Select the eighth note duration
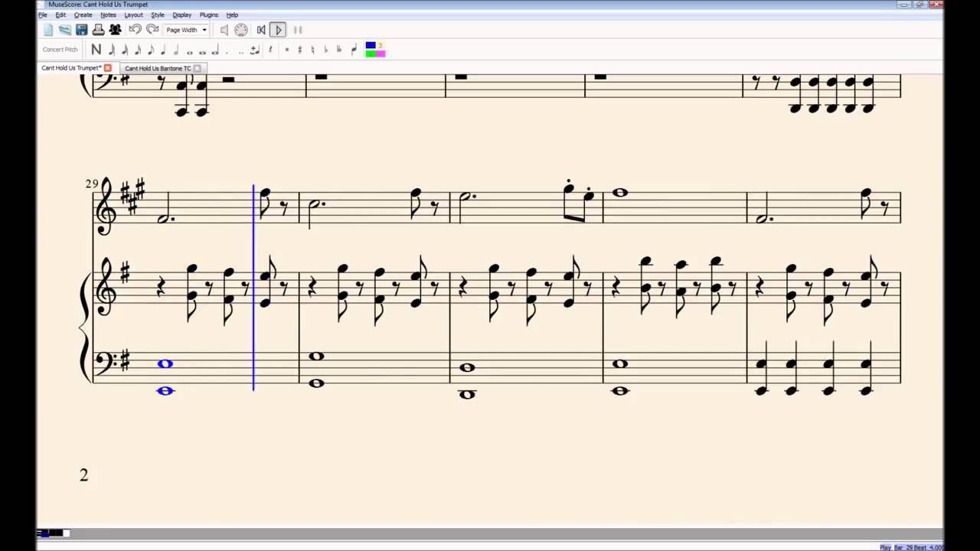 pyautogui.click(x=151, y=50)
